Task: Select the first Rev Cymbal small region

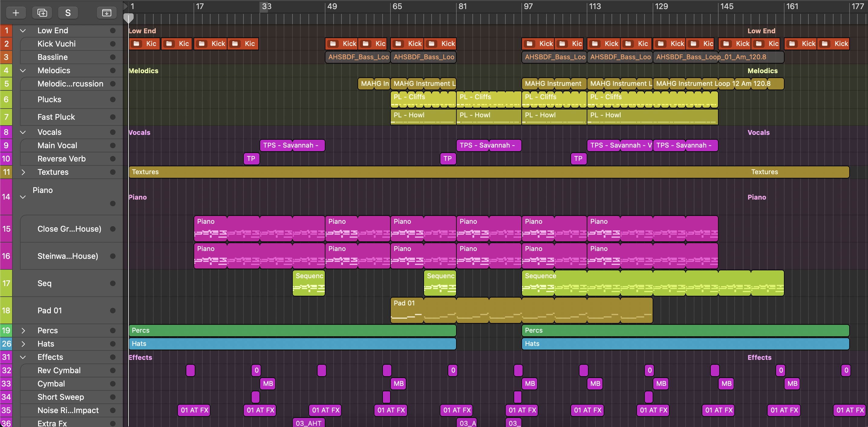Action: pyautogui.click(x=190, y=370)
